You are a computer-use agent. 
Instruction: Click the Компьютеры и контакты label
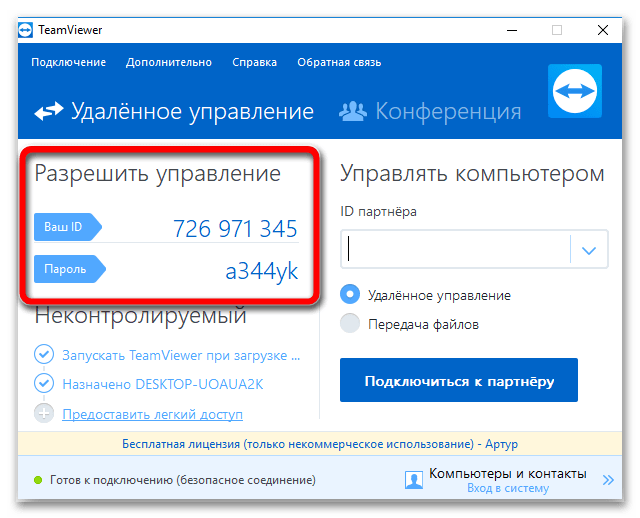(x=508, y=474)
